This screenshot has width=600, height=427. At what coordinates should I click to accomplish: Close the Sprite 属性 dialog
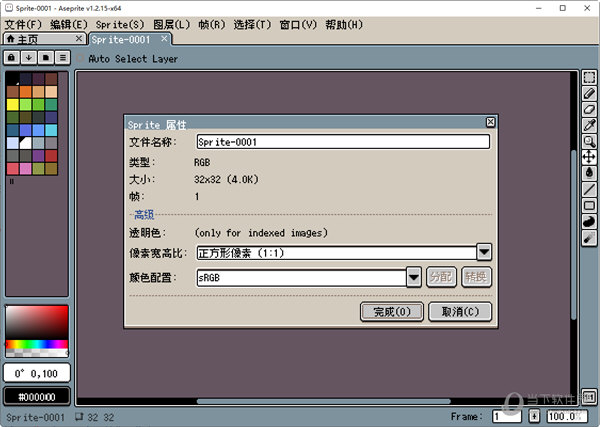[490, 122]
